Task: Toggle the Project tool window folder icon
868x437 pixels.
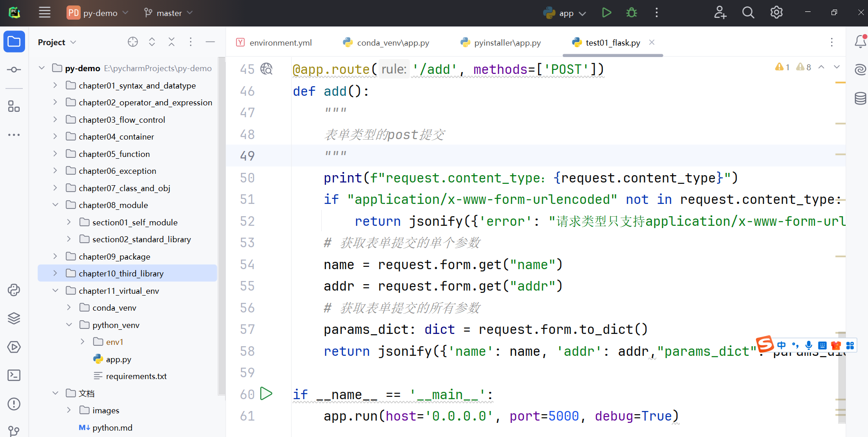Action: (14, 42)
